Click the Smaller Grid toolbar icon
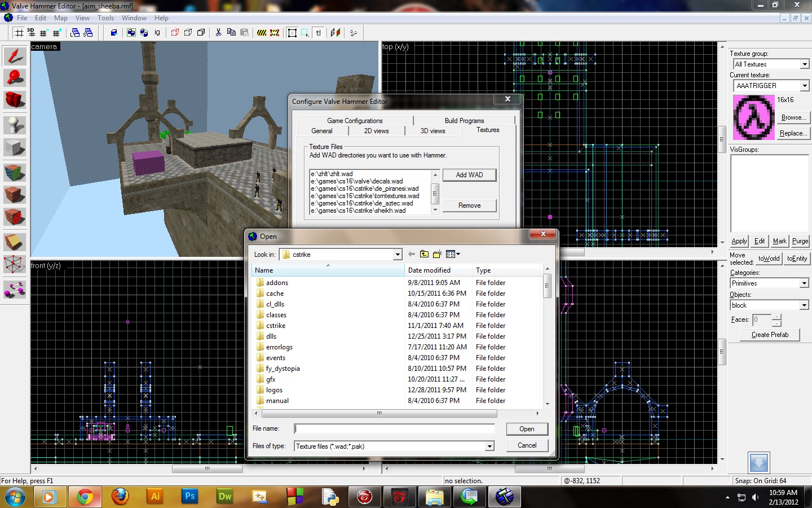The image size is (812, 508). click(x=43, y=33)
